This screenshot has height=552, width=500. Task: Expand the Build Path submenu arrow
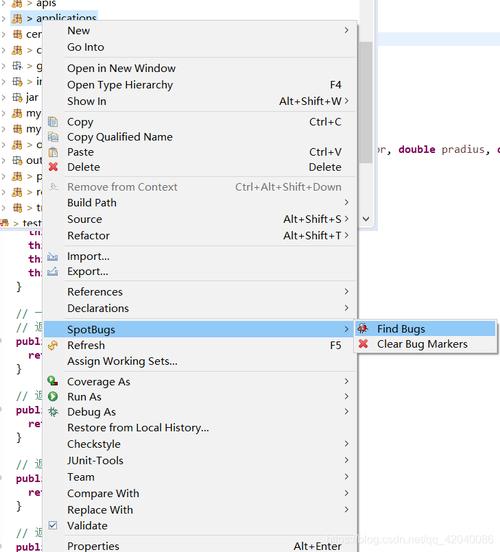346,202
